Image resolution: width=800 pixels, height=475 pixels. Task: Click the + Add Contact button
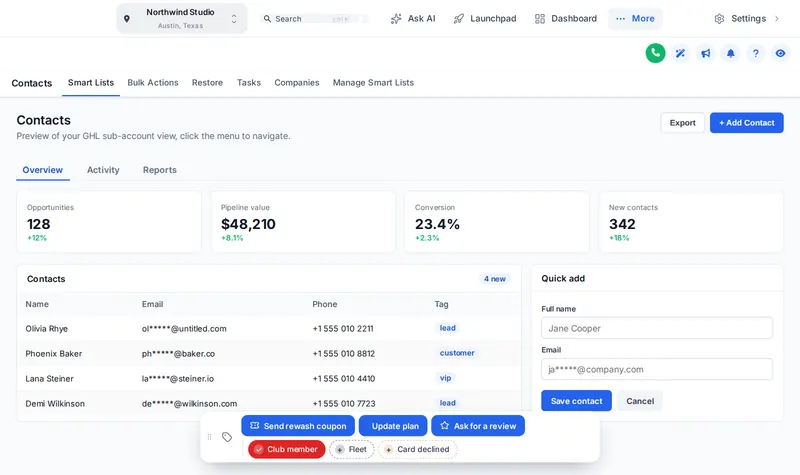tap(746, 123)
